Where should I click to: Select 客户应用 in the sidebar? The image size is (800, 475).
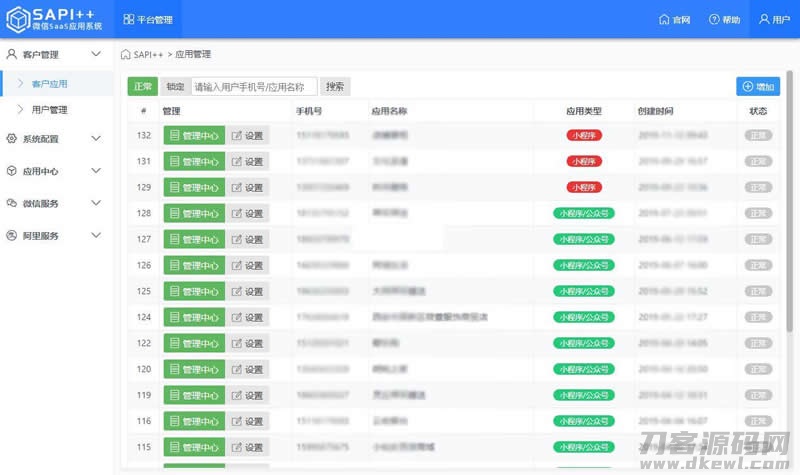coord(50,84)
